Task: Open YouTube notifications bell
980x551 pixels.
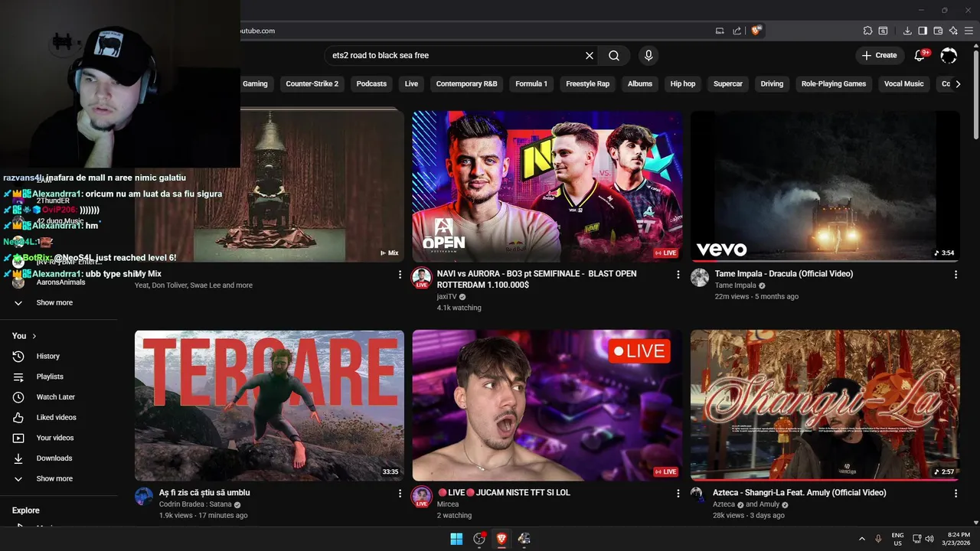Action: click(x=920, y=55)
